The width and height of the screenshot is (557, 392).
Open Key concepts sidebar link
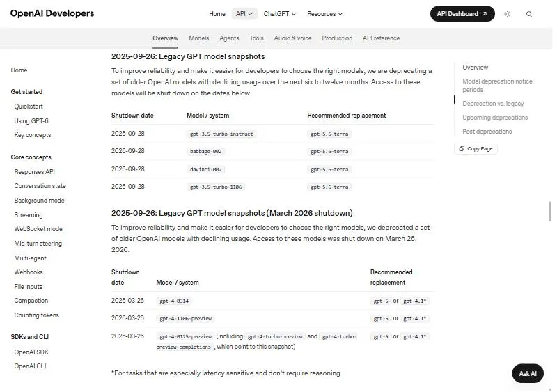tap(33, 135)
